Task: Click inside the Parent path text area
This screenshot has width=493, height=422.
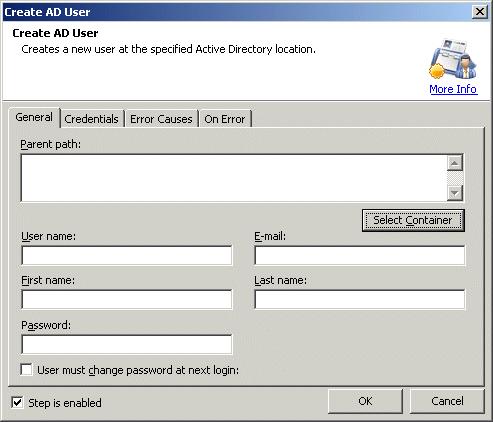Action: tap(234, 178)
